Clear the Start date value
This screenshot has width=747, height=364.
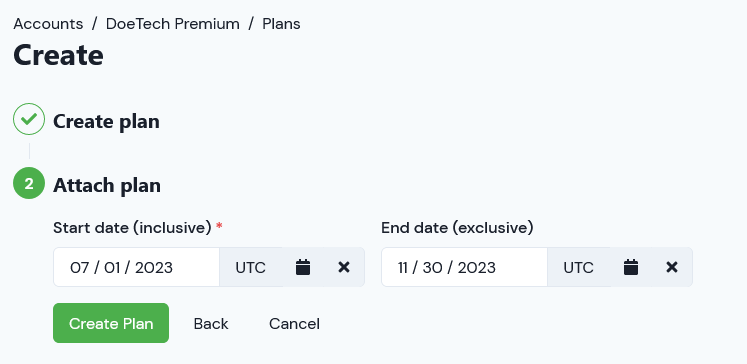pyautogui.click(x=343, y=267)
